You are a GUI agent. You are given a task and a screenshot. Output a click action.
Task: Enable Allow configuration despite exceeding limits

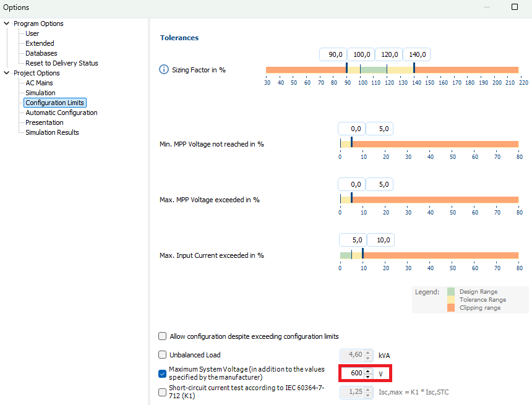pyautogui.click(x=163, y=336)
